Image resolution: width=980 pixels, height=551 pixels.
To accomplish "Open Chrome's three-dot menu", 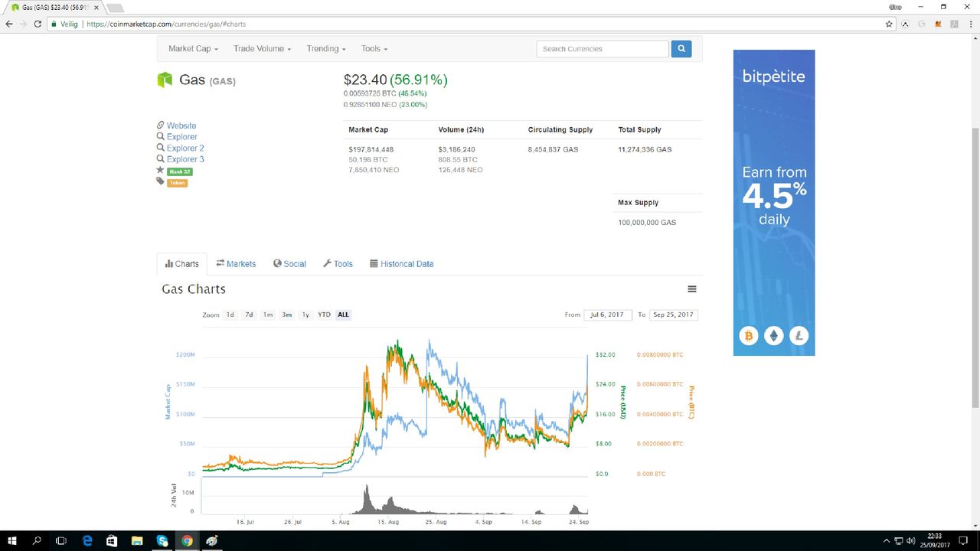I will tap(971, 24).
